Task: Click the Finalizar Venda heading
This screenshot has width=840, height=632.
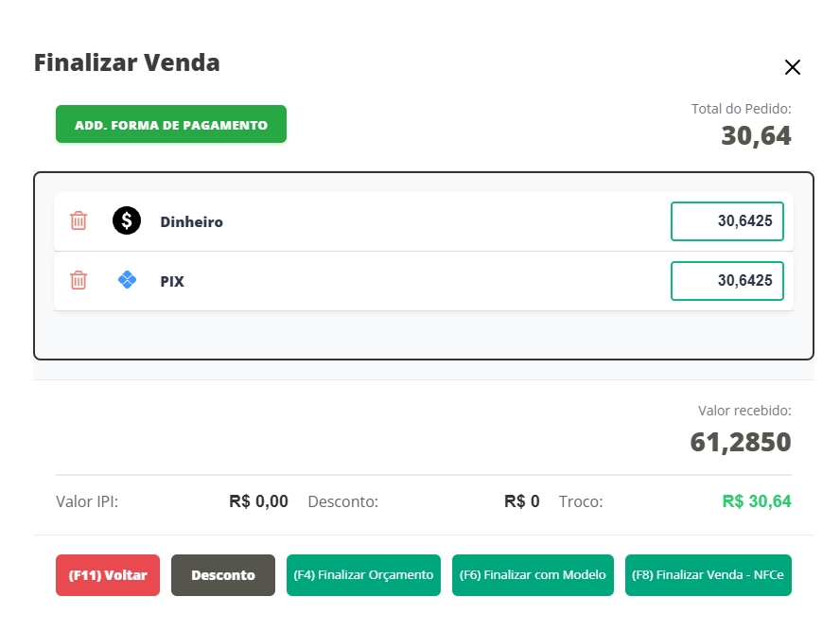Action: click(x=127, y=63)
